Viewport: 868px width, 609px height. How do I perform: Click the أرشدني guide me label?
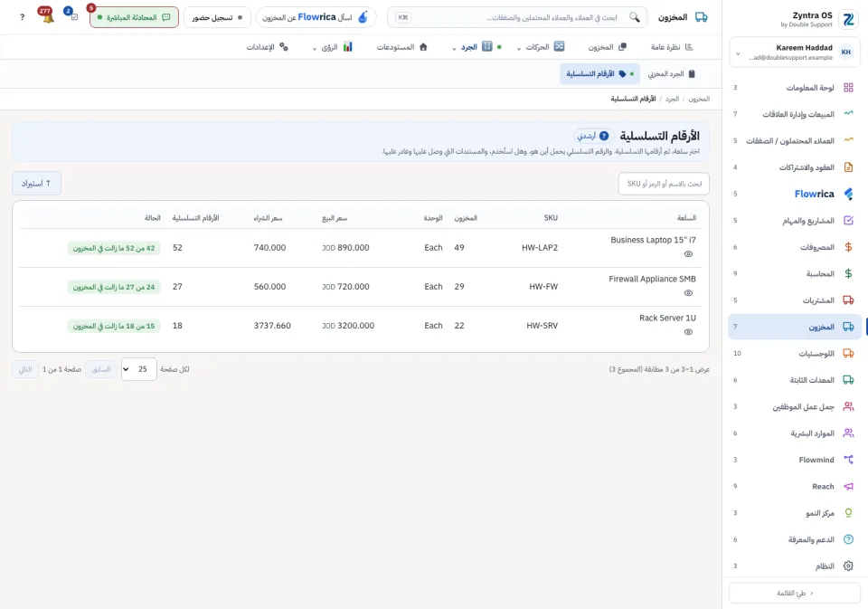tap(586, 136)
